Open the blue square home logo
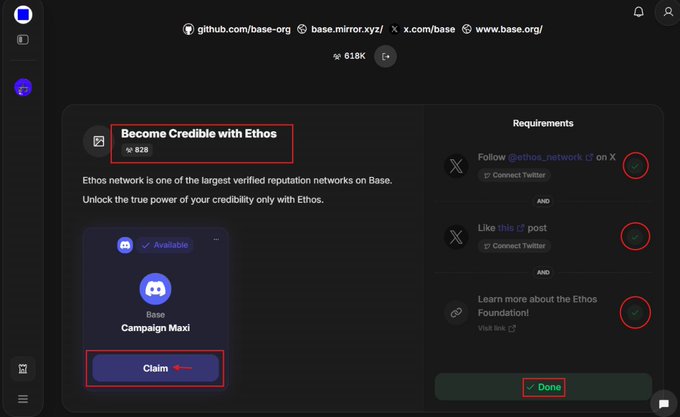The width and height of the screenshot is (680, 417). tap(23, 14)
